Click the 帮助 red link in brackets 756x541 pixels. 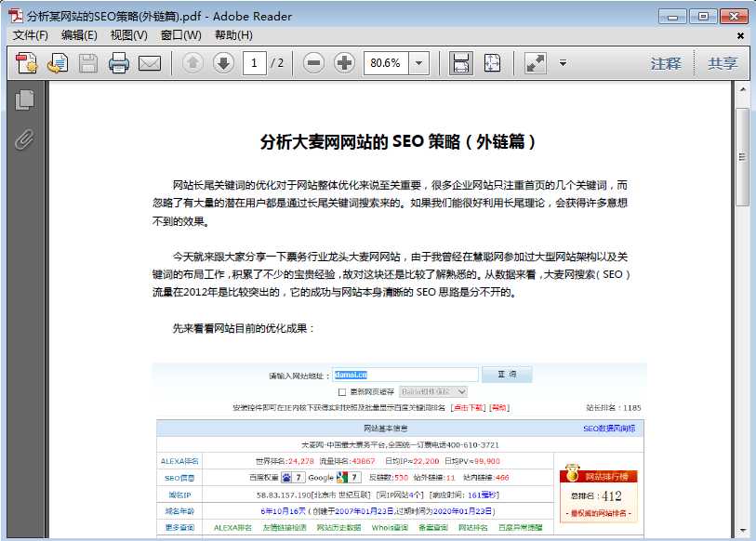coord(499,407)
